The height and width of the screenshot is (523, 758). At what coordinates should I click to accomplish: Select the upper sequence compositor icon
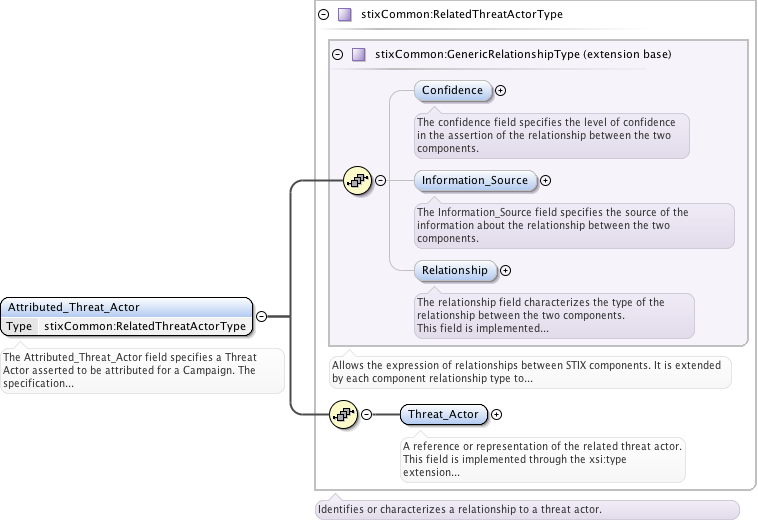[x=356, y=181]
